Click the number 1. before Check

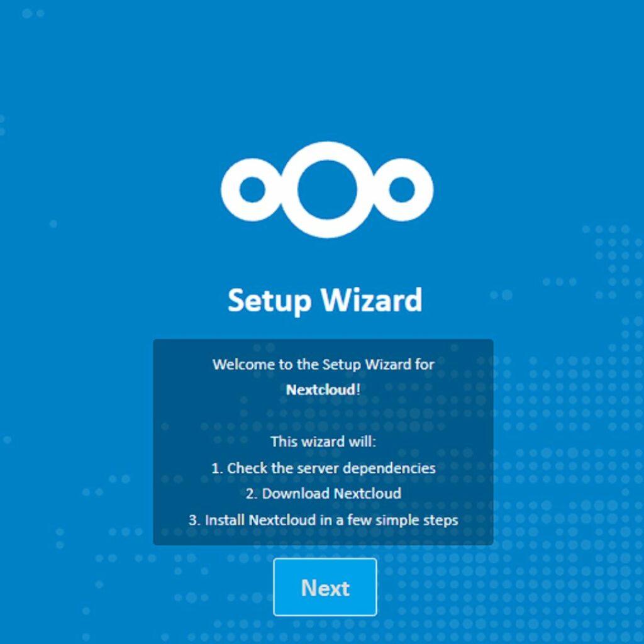[217, 469]
